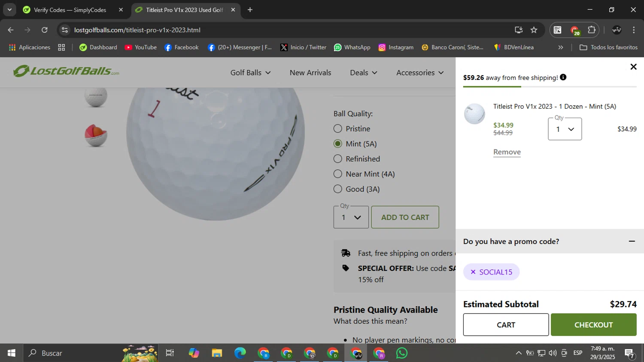Open Microsoft Edge from taskbar
Screen dimensions: 644x362
240,353
